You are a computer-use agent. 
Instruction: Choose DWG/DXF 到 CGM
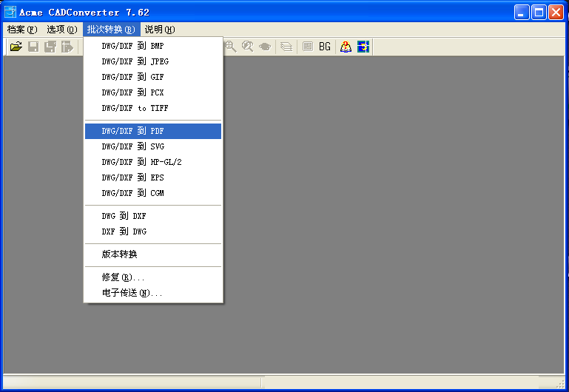[x=153, y=193]
